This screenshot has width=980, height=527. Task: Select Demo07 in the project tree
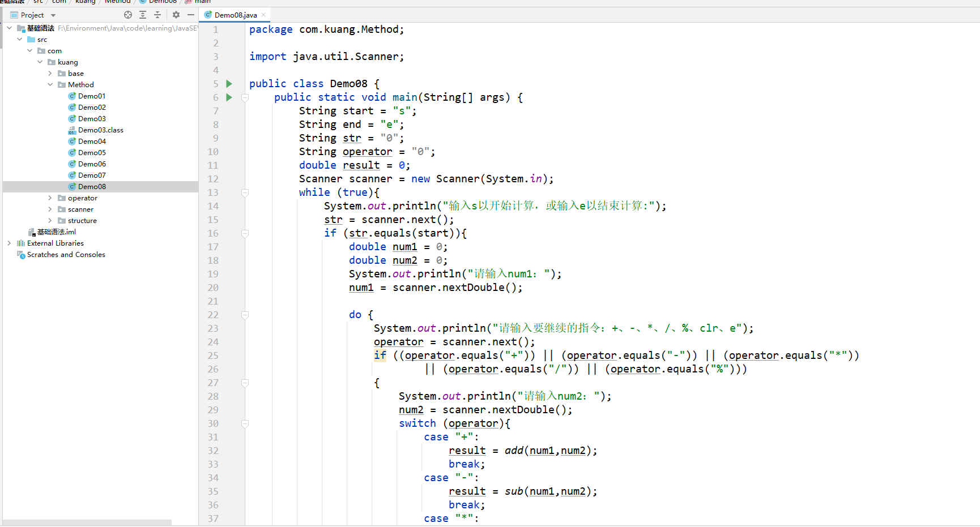pos(92,175)
